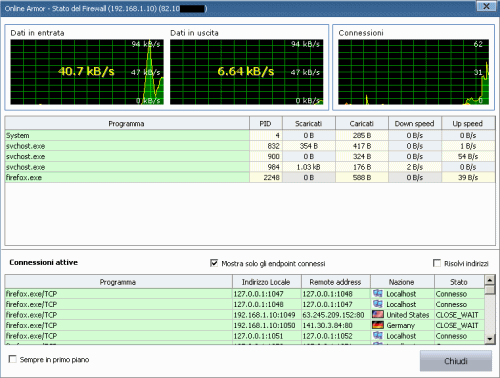The width and height of the screenshot is (500, 378).
Task: Click the Stato column header
Action: pyautogui.click(x=459, y=282)
